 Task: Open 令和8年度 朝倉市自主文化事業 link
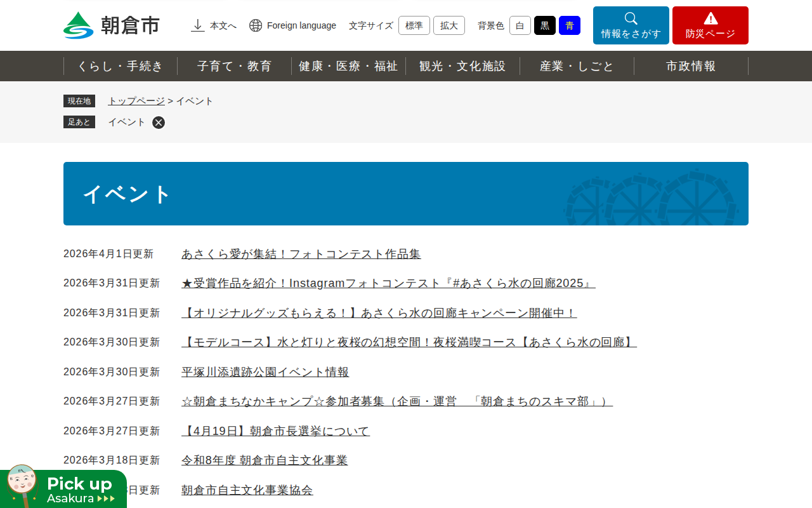click(x=265, y=460)
